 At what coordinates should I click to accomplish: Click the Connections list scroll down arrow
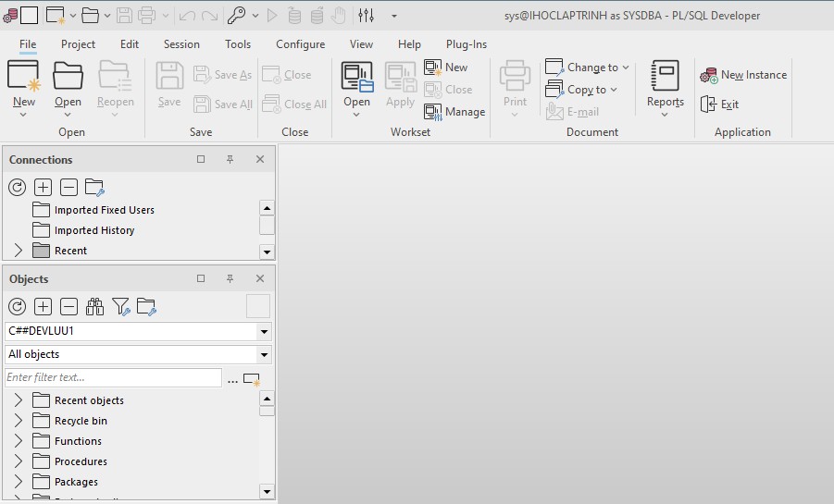pos(267,252)
